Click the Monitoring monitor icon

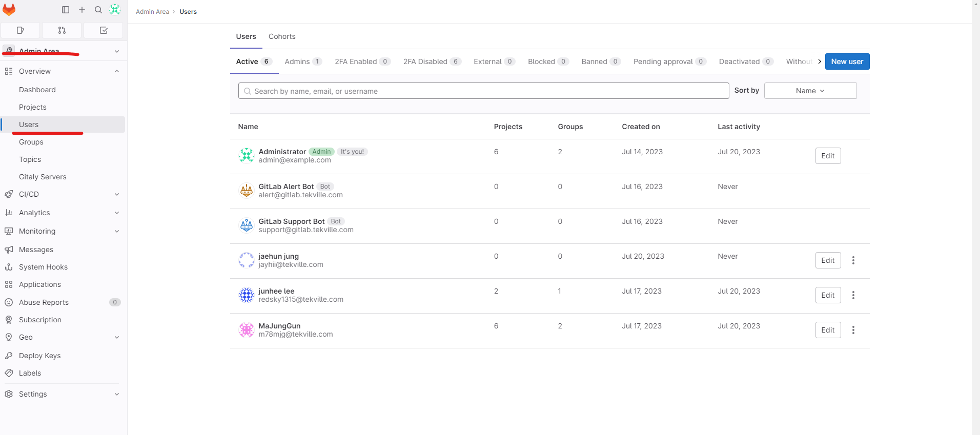coord(9,231)
